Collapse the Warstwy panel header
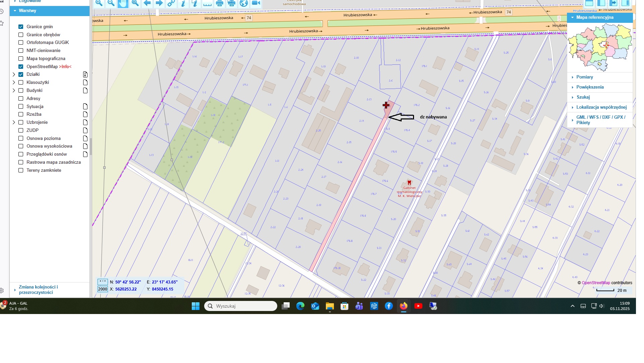644x363 pixels. [x=27, y=11]
